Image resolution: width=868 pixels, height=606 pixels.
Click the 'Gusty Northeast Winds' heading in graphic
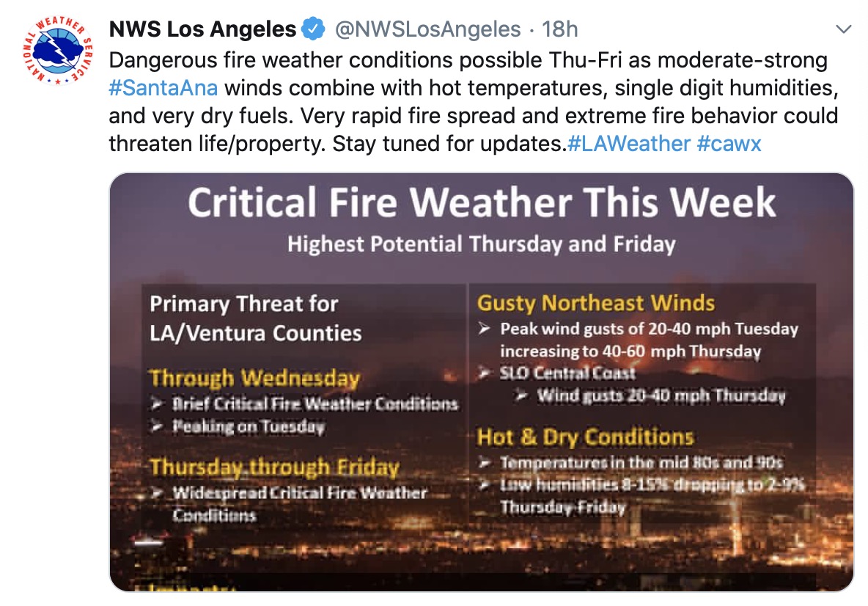(x=595, y=303)
